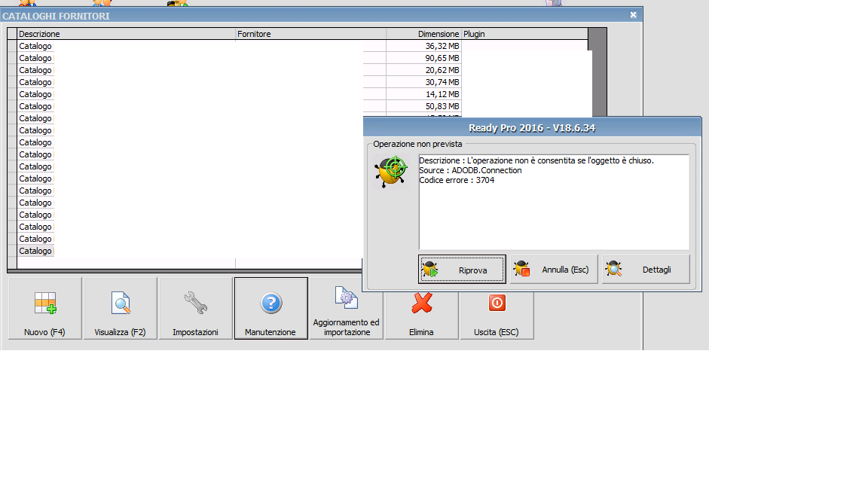The image size is (868, 488).
Task: Click the catalog list vertical scrollbar
Action: [598, 72]
